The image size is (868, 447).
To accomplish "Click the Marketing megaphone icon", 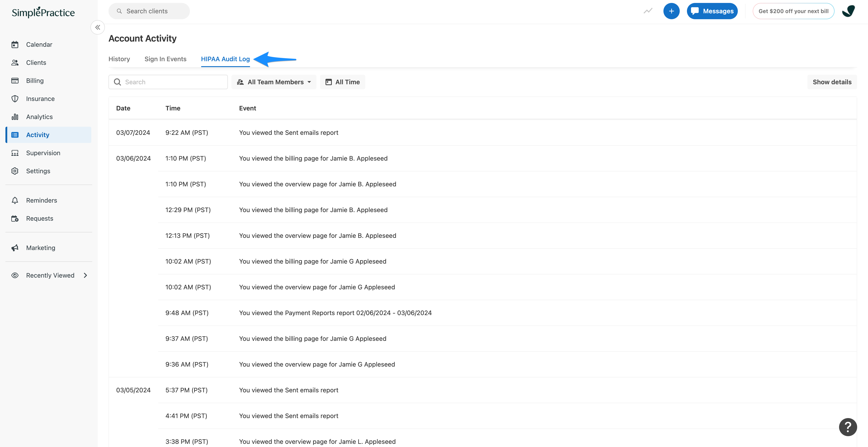I will click(x=15, y=248).
